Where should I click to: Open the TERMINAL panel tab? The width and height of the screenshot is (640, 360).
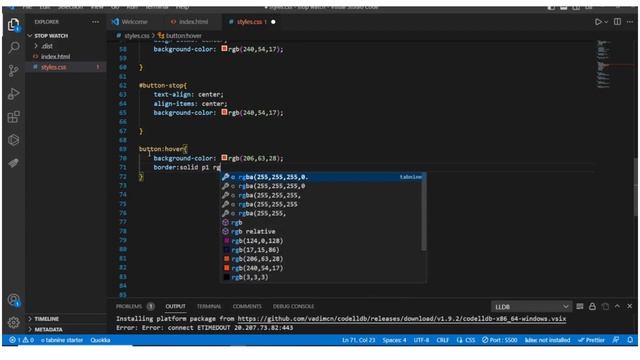[x=209, y=306]
